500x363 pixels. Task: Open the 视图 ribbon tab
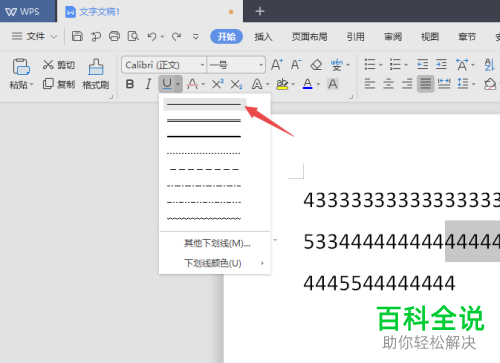coord(430,36)
